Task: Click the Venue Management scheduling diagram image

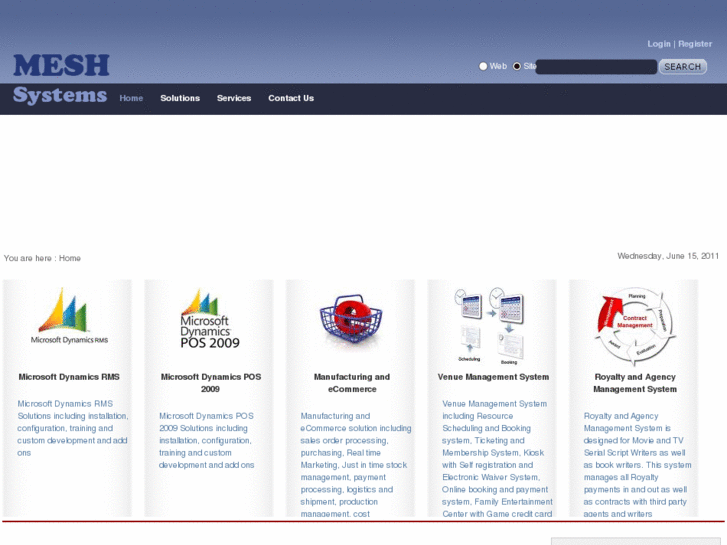Action: click(491, 325)
